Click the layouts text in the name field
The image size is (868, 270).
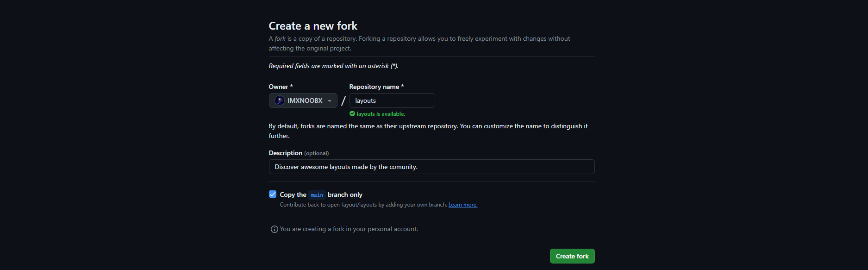coord(365,100)
